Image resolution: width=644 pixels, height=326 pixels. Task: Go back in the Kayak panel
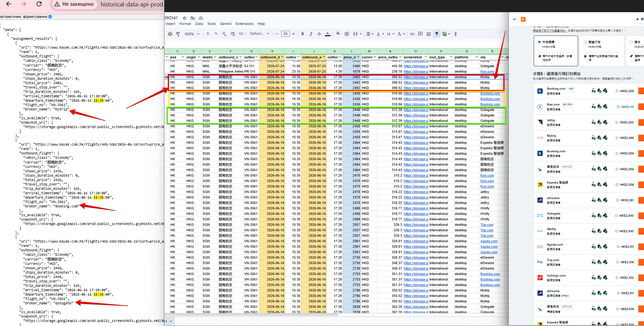pos(515,19)
